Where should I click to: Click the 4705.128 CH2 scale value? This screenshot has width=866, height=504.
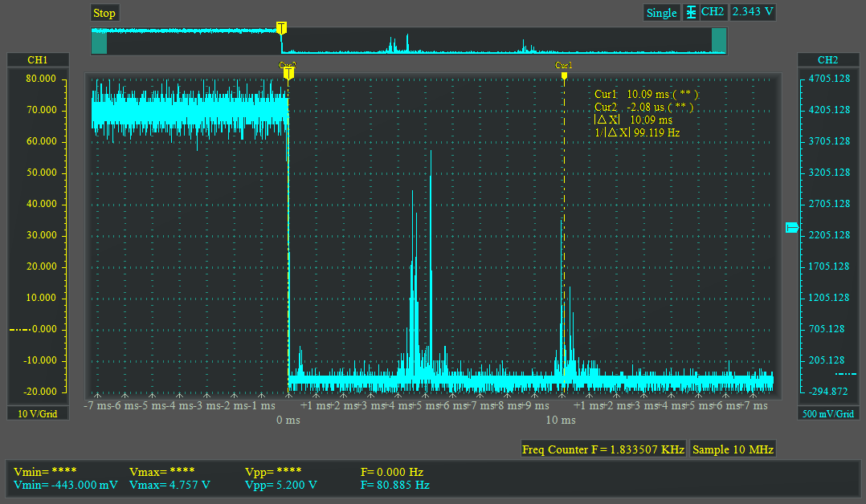[x=829, y=79]
